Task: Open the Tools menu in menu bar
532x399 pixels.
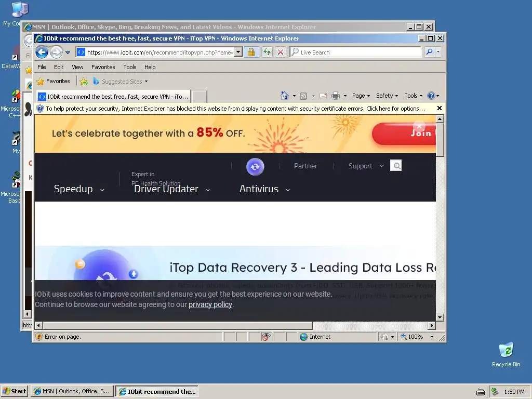Action: pyautogui.click(x=129, y=67)
